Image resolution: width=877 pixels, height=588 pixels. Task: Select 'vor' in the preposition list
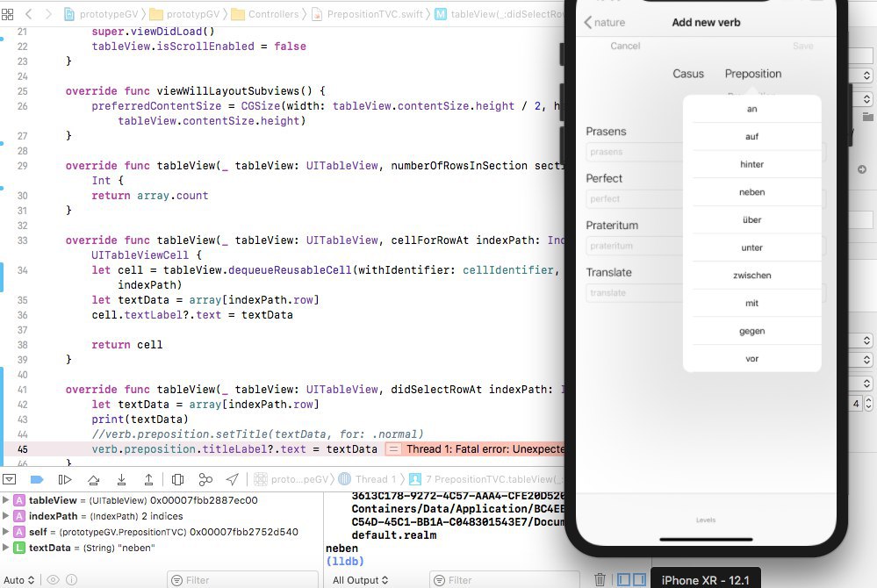[x=751, y=359]
